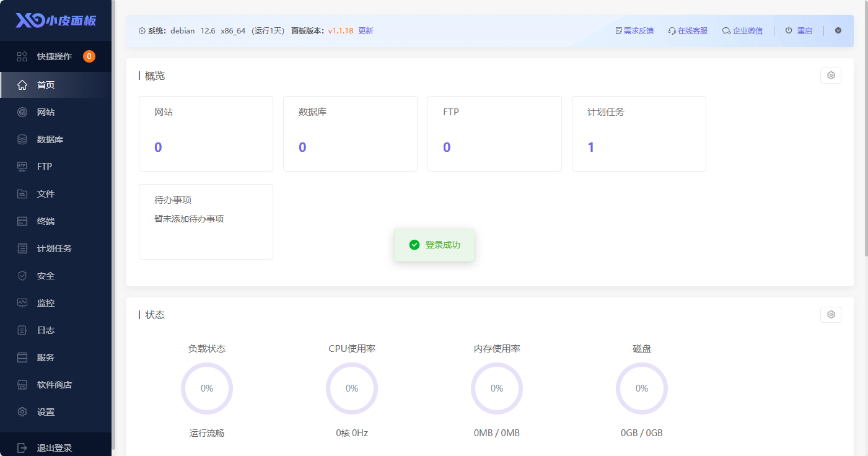Open the Websites (网站) overview card
This screenshot has height=456, width=868.
pyautogui.click(x=206, y=133)
